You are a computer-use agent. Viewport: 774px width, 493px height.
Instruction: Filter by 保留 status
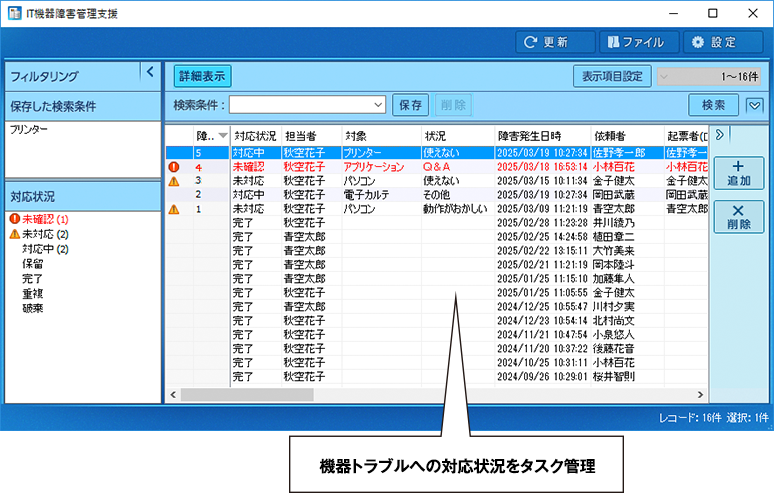(33, 264)
